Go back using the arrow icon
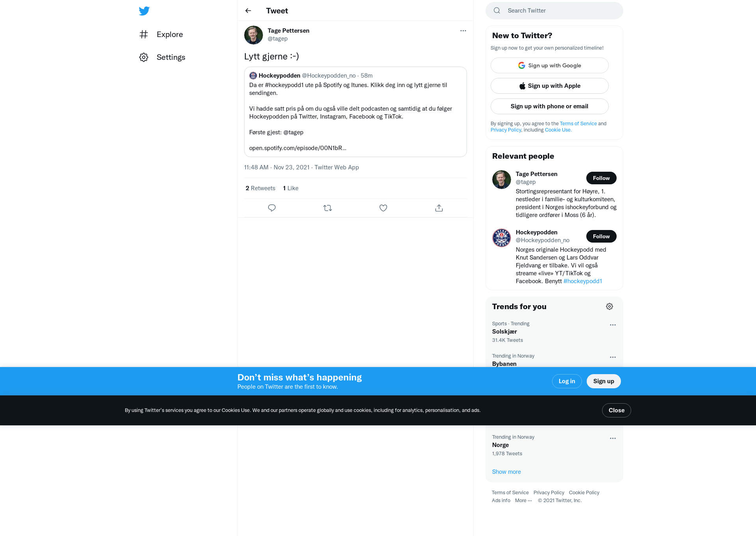This screenshot has height=536, width=756. [248, 11]
